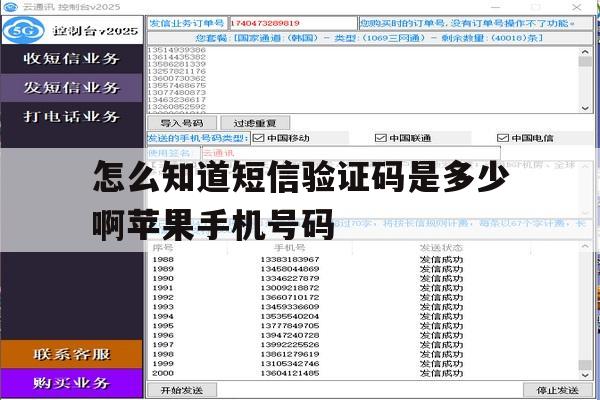Close the 云通讯 控制台 window
Viewport: 600px width, 400px height.
tap(577, 7)
